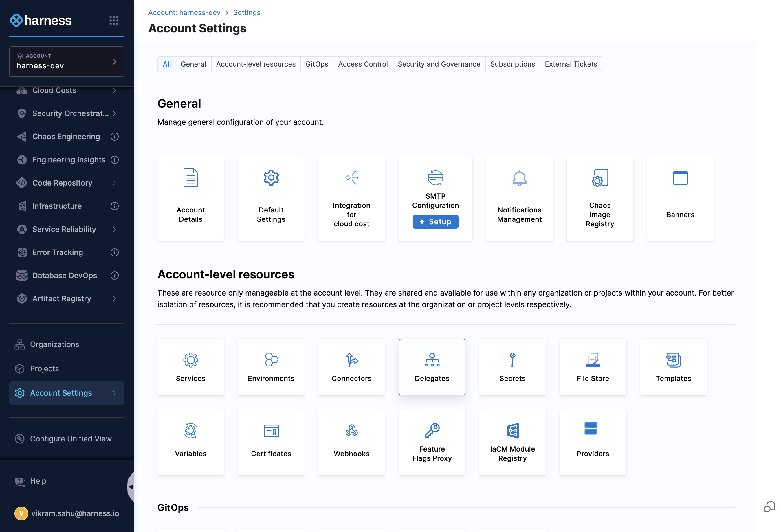The height and width of the screenshot is (532, 781).
Task: Expand the Account Settings sidebar chevron
Action: point(114,393)
